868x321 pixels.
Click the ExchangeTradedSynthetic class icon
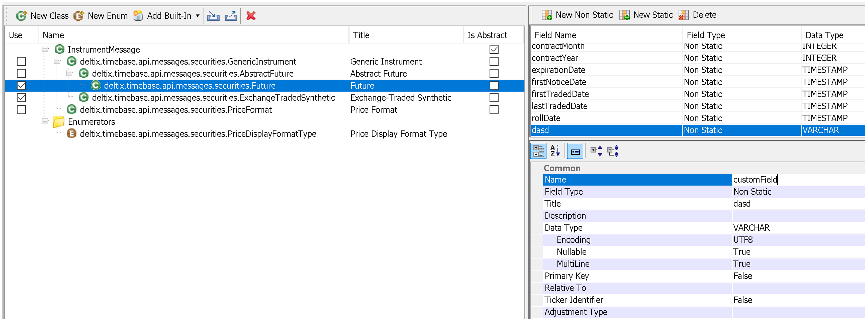click(x=83, y=98)
